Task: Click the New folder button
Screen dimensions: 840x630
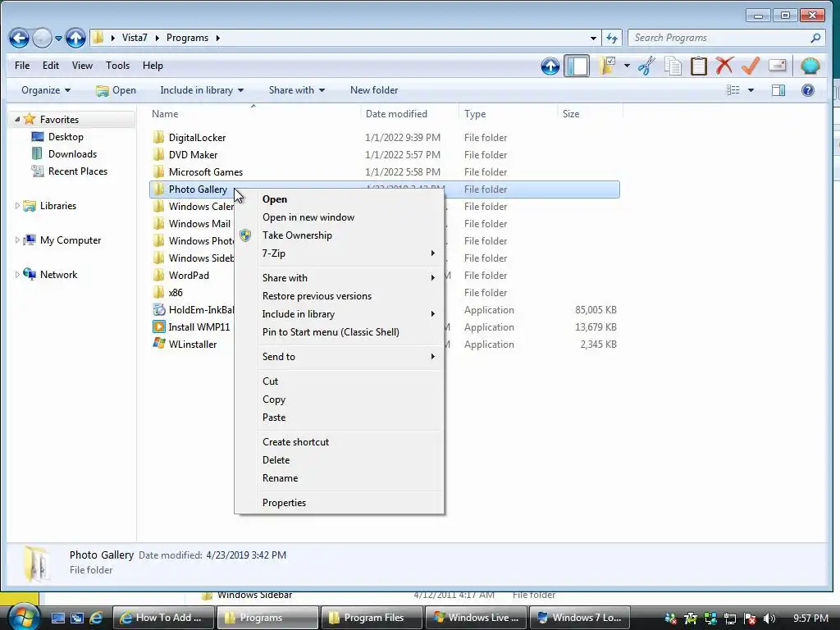Action: pos(374,90)
